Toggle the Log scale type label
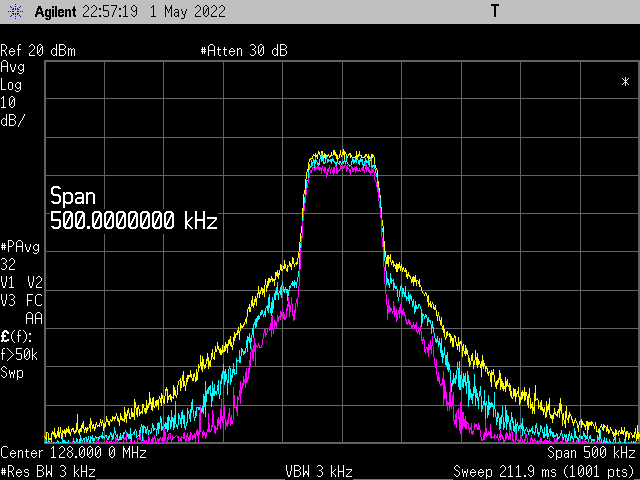The image size is (640, 480). point(12,85)
